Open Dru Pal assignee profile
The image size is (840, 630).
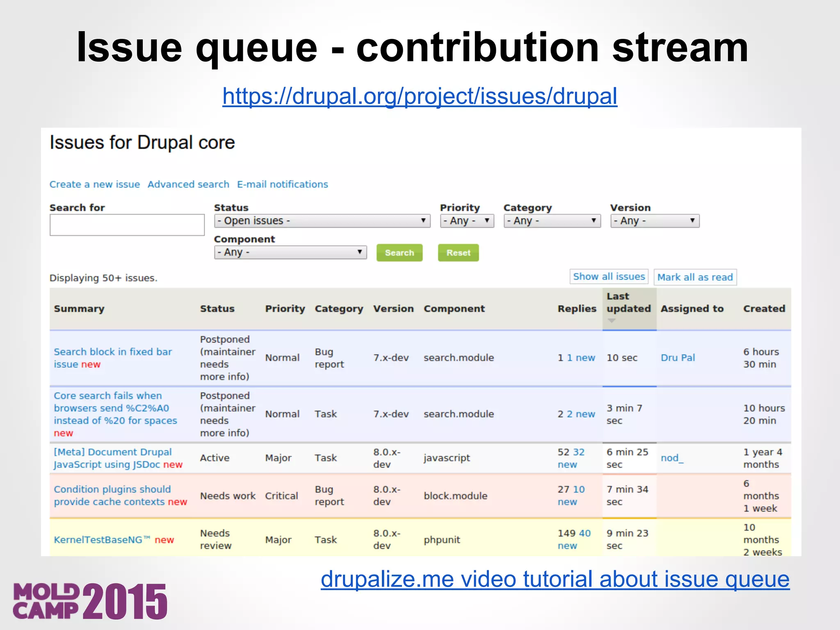[x=678, y=358]
